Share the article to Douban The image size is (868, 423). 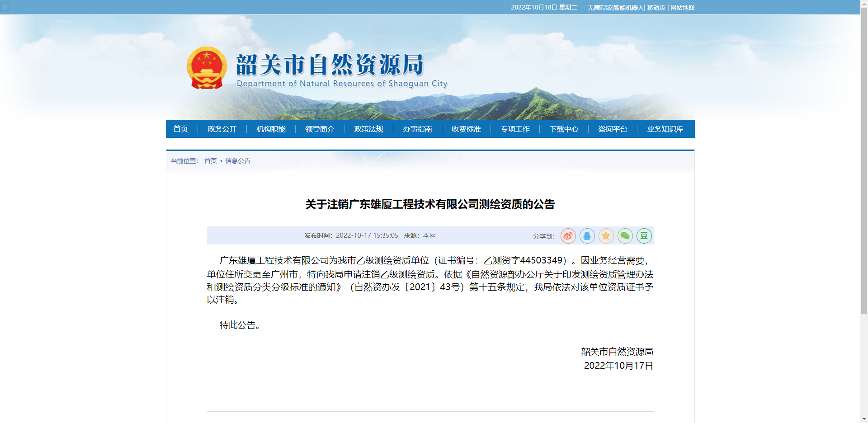tap(644, 235)
